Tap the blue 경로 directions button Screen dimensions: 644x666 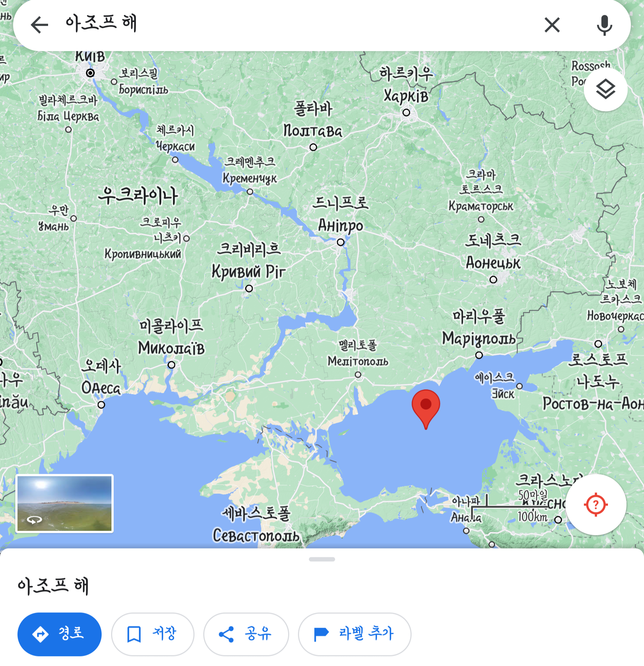point(59,634)
